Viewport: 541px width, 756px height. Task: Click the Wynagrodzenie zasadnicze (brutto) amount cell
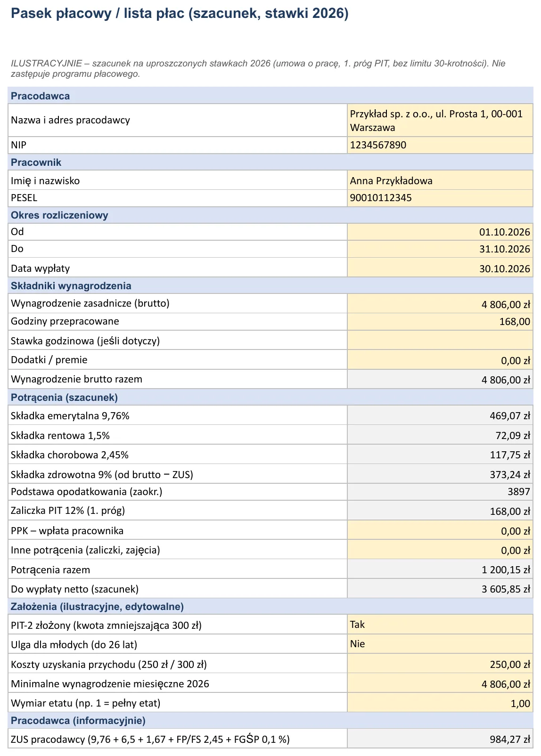pos(440,304)
